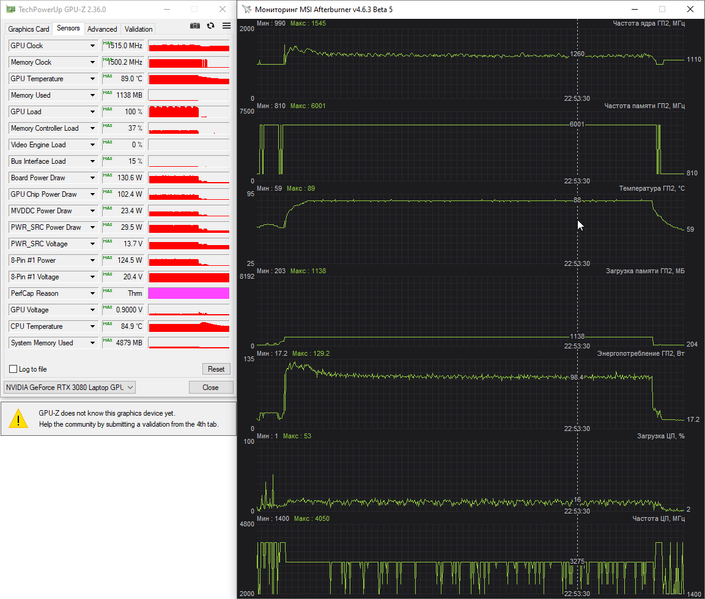Click the MSI Afterburner title bar icon
This screenshot has width=705, height=599.
pyautogui.click(x=247, y=9)
